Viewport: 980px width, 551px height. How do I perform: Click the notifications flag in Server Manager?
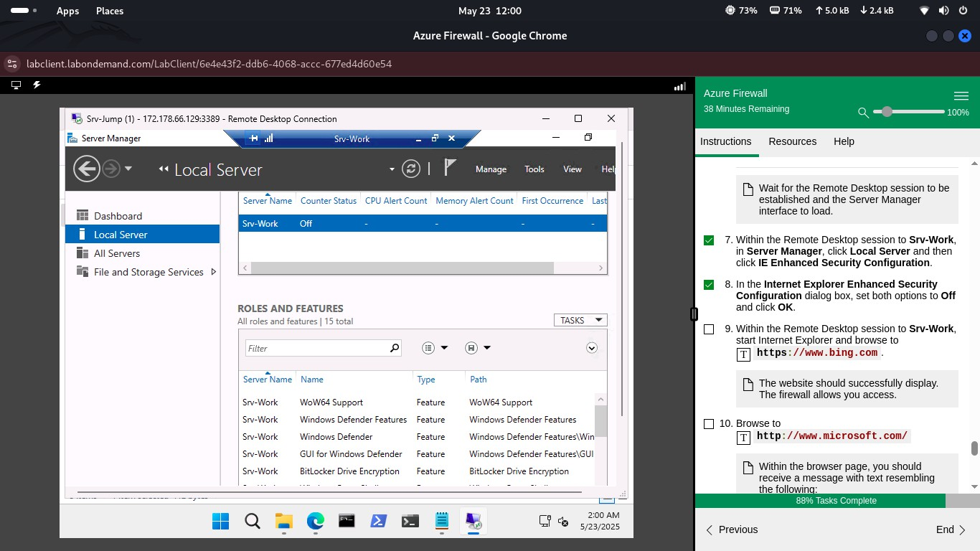(x=450, y=169)
